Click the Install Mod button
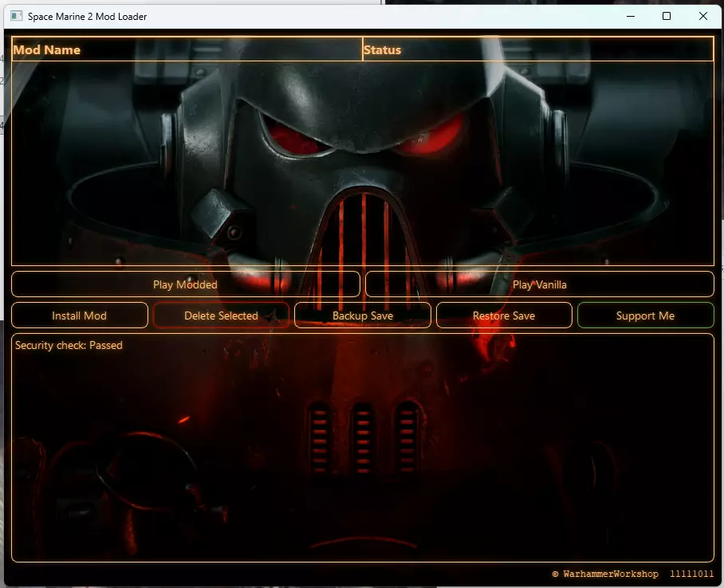Image resolution: width=724 pixels, height=588 pixels. point(80,316)
